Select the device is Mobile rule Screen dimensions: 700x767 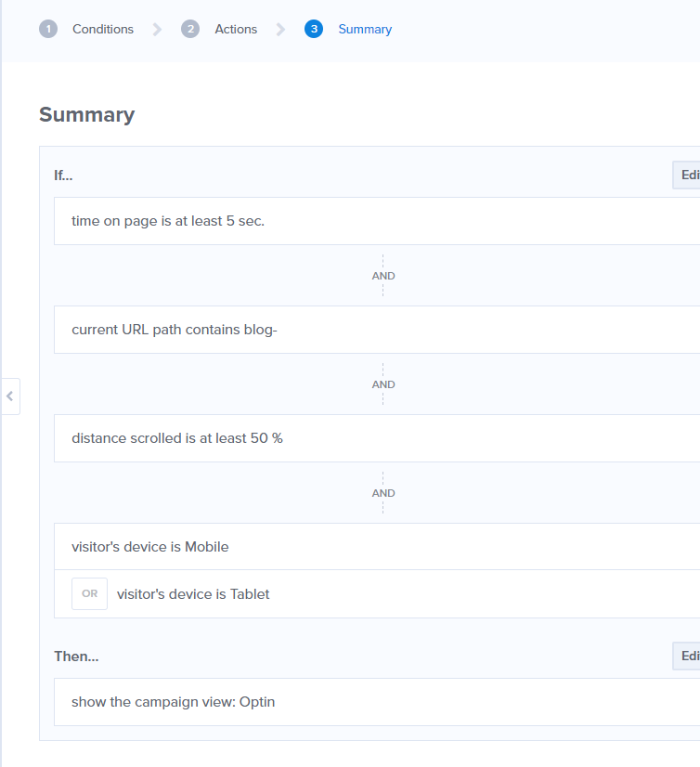click(x=377, y=546)
